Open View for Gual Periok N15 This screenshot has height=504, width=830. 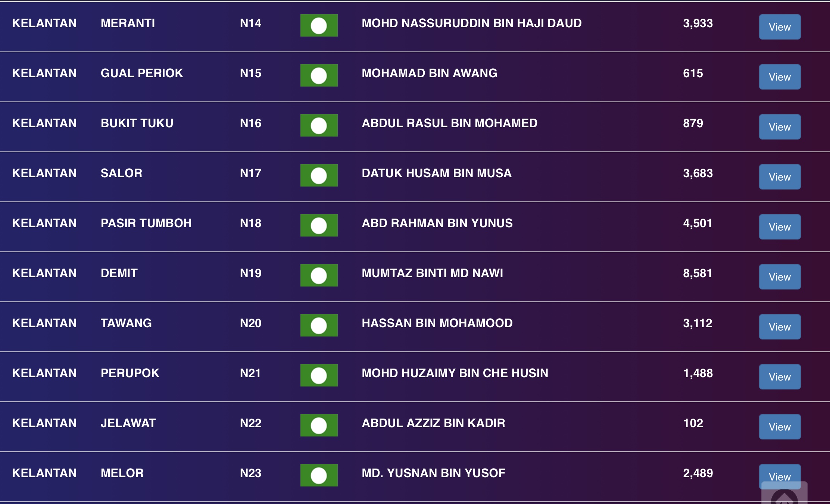tap(780, 77)
